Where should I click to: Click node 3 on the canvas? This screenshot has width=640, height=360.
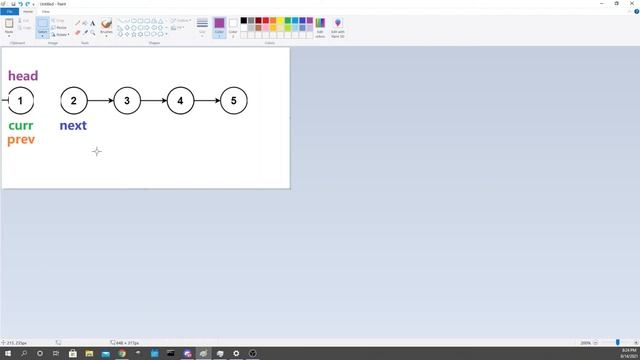tap(127, 101)
